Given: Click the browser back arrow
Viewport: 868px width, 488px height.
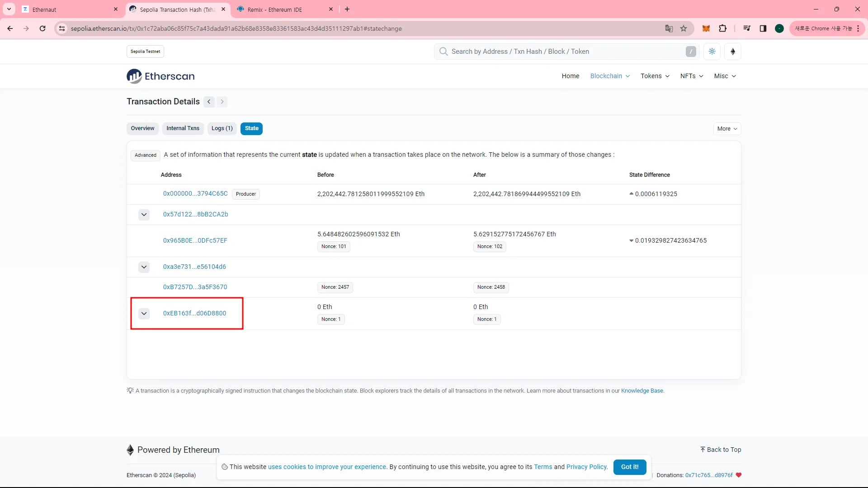Looking at the screenshot, I should [x=10, y=28].
